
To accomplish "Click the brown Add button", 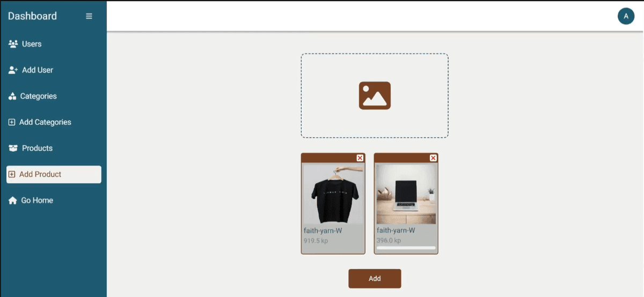I will click(375, 278).
